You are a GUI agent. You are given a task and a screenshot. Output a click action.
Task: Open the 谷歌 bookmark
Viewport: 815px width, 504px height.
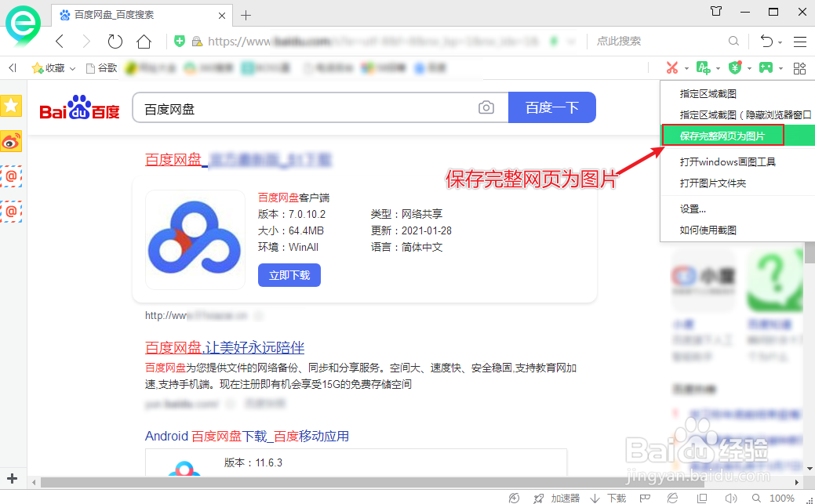click(x=102, y=68)
